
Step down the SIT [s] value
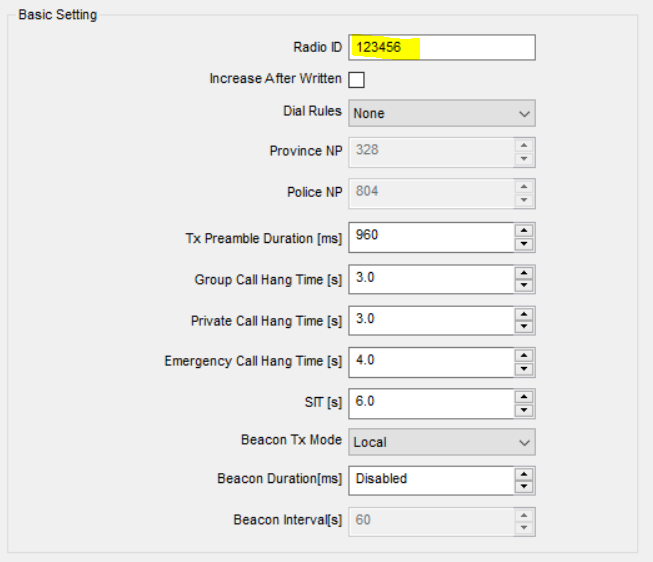524,410
